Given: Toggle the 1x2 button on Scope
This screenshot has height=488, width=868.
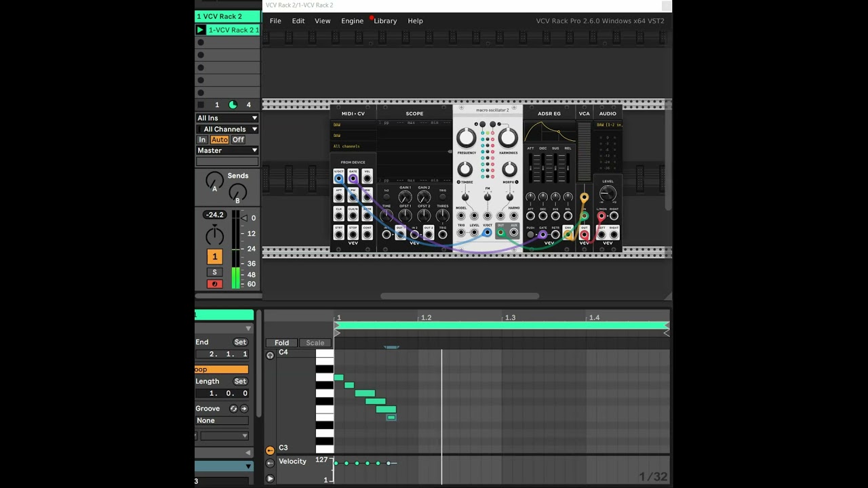Looking at the screenshot, I should (387, 197).
